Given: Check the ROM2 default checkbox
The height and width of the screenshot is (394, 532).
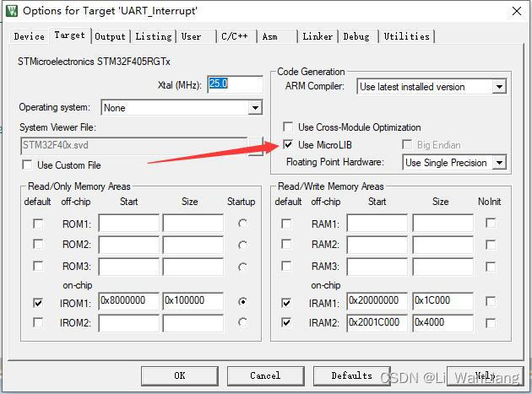Looking at the screenshot, I should [x=38, y=245].
